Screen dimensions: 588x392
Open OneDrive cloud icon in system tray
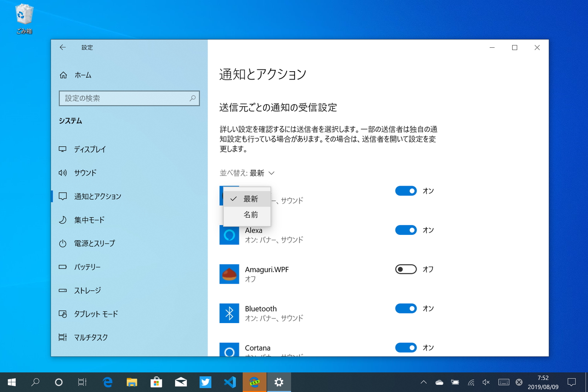[439, 382]
